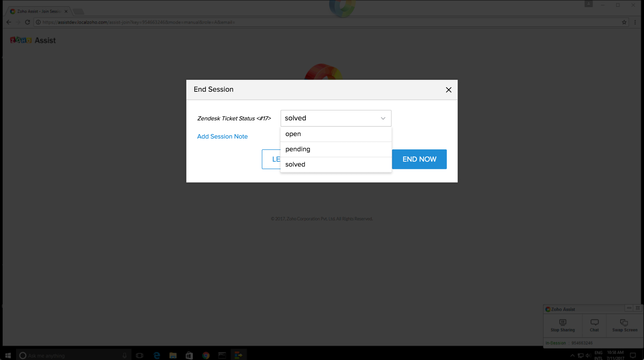Close the End Session dialog
Screen dimensions: 644x360
pyautogui.click(x=448, y=90)
